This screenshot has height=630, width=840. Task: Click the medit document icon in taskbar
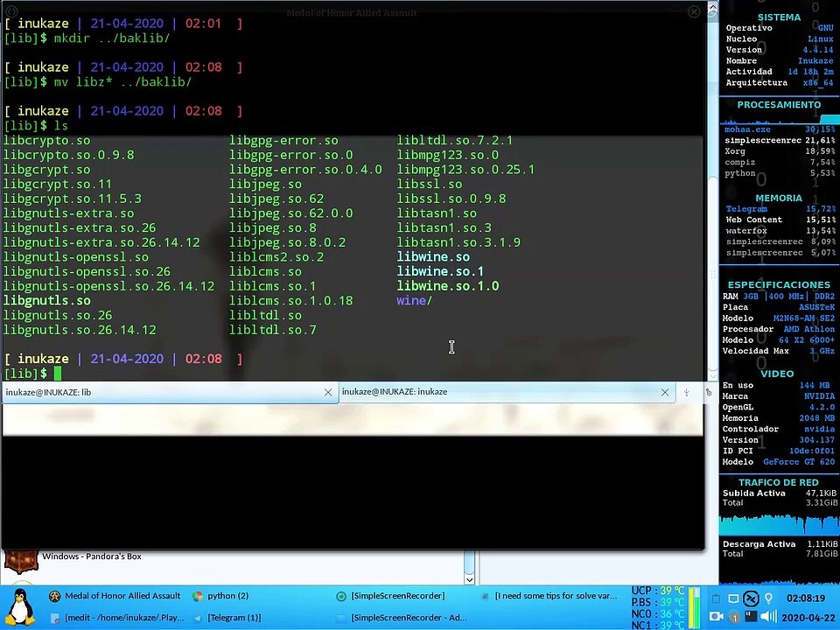[x=54, y=619]
